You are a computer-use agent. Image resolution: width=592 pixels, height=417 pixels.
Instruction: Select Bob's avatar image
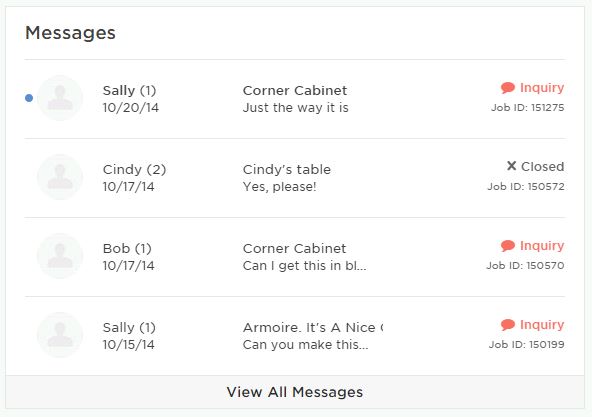click(x=60, y=256)
